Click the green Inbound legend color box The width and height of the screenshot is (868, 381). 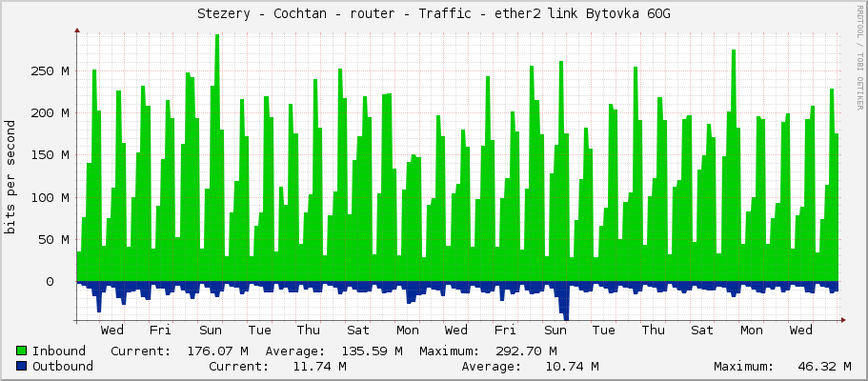(x=22, y=351)
